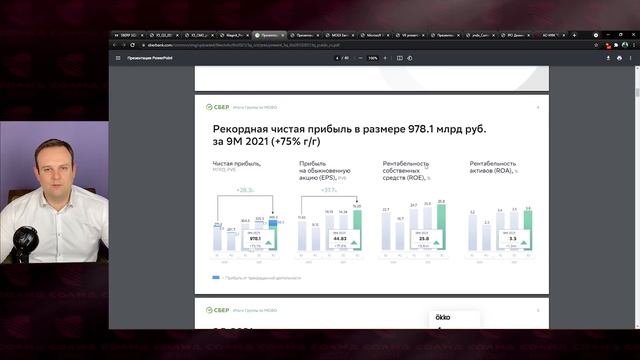Screen dimensions: 640x360
Task: Click the Рентабельность собственных средств (ROE) title
Action: tap(407, 171)
